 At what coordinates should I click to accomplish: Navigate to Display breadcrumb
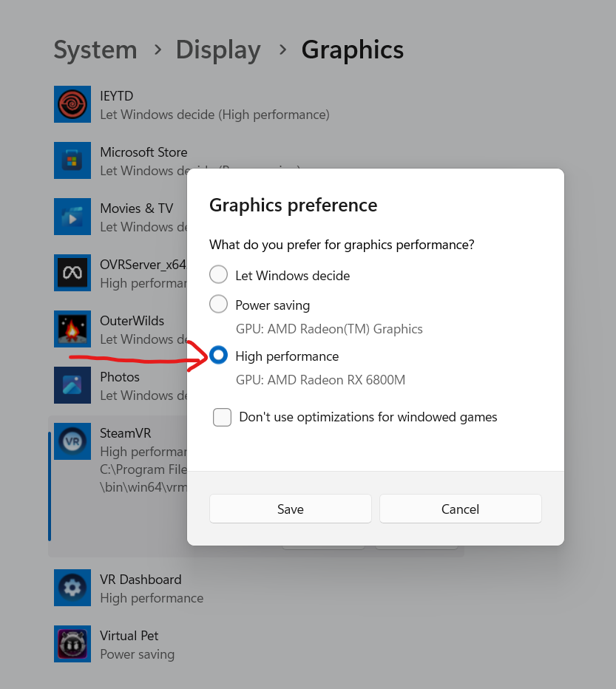218,50
